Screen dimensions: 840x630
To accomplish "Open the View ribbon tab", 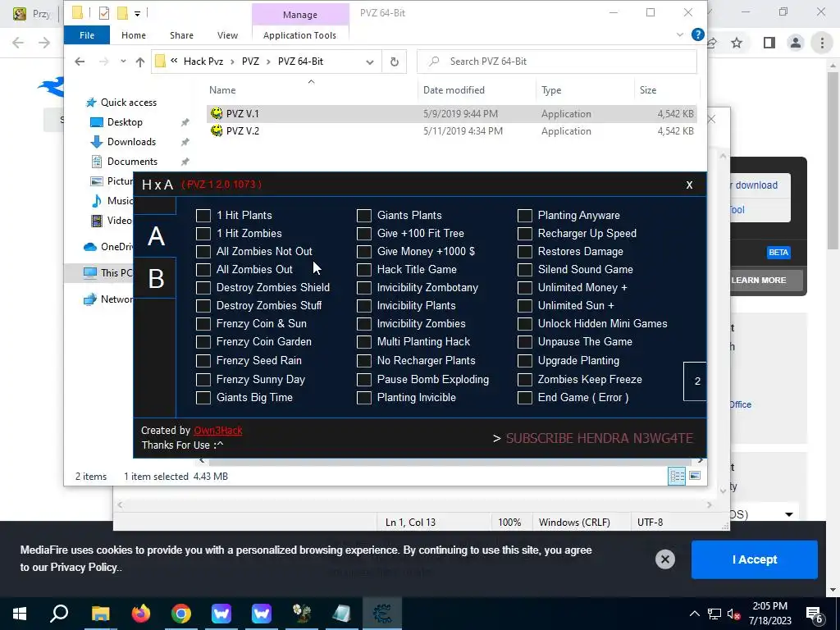I will 228,35.
